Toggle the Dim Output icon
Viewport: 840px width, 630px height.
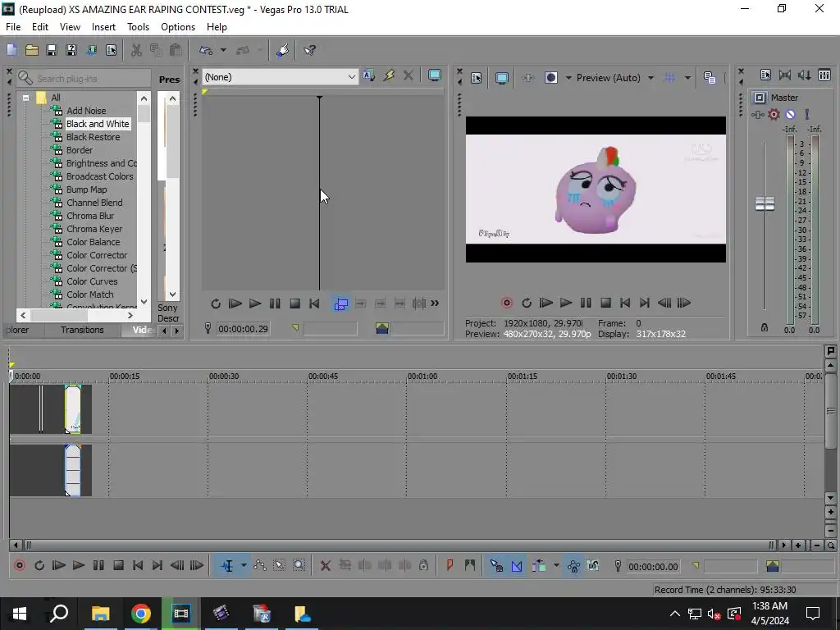(x=805, y=75)
